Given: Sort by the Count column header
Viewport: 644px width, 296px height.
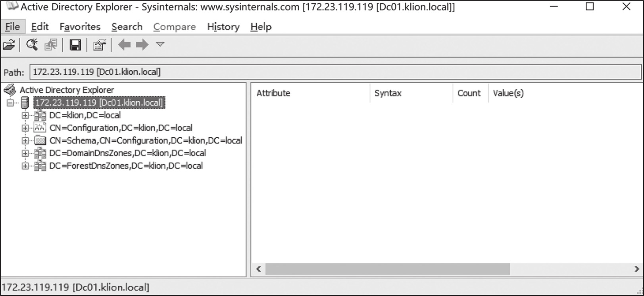Looking at the screenshot, I should click(470, 93).
